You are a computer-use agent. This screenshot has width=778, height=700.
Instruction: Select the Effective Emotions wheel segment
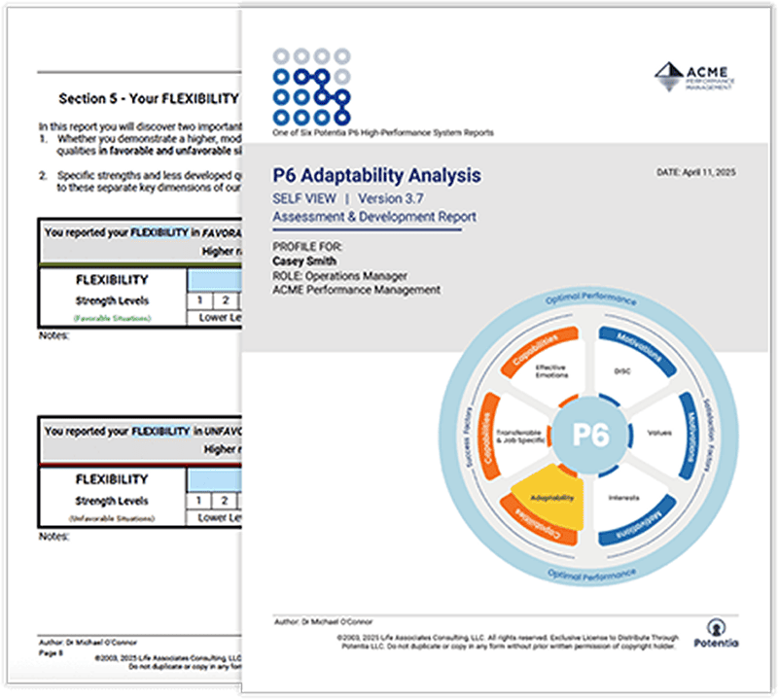[551, 371]
